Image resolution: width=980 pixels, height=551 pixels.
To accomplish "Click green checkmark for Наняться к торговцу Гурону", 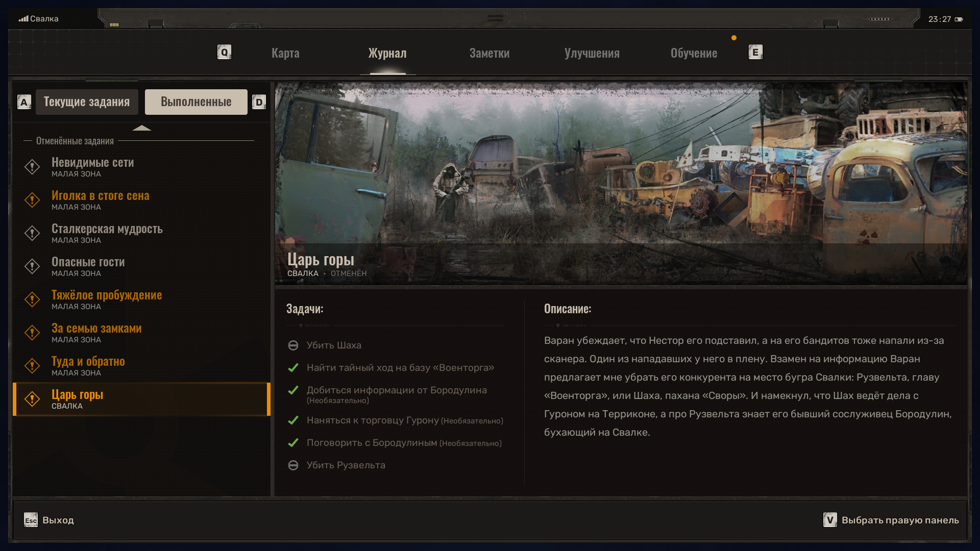I will click(x=293, y=420).
